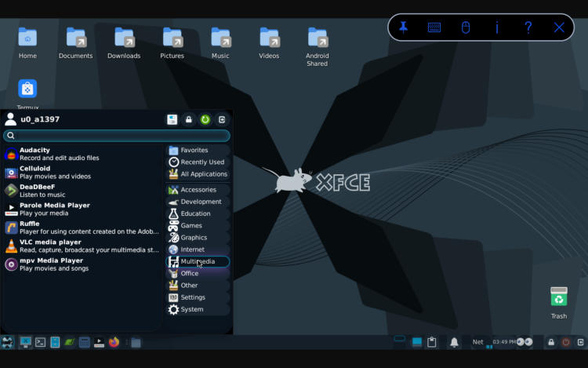This screenshot has width=588, height=368.
Task: Click the eyes applet in panel
Action: pos(524,342)
